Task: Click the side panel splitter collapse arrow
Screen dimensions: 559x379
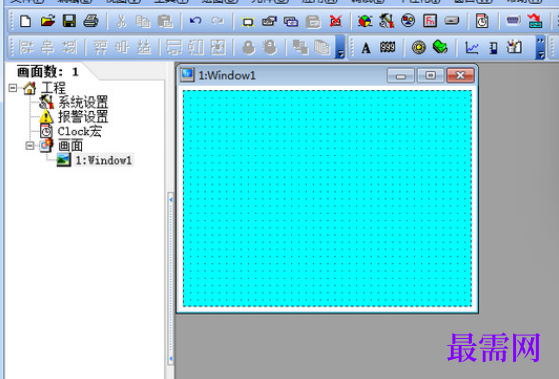Action: click(x=171, y=200)
